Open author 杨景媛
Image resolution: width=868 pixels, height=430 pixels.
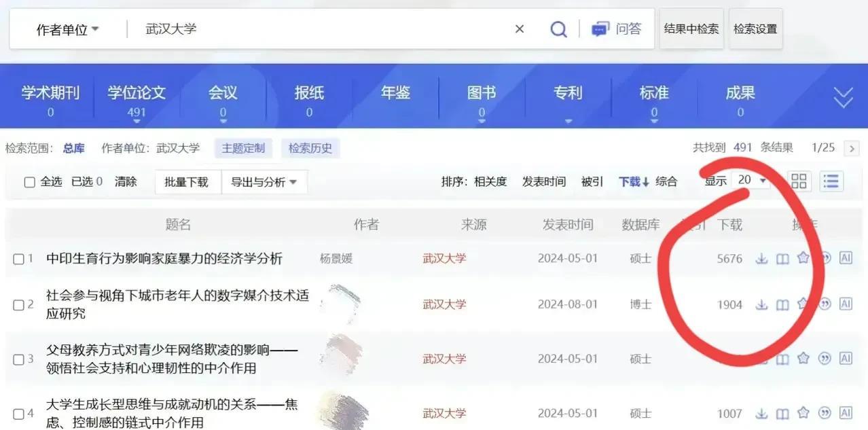[336, 259]
